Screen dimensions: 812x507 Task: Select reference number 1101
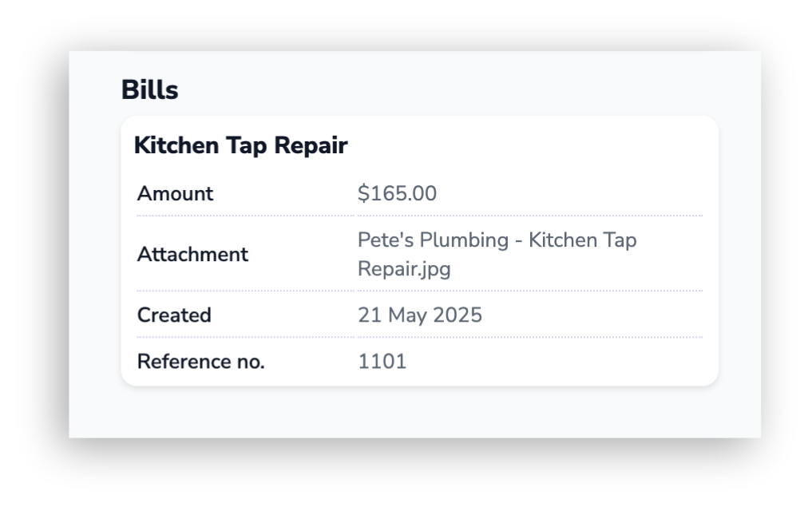pos(382,362)
